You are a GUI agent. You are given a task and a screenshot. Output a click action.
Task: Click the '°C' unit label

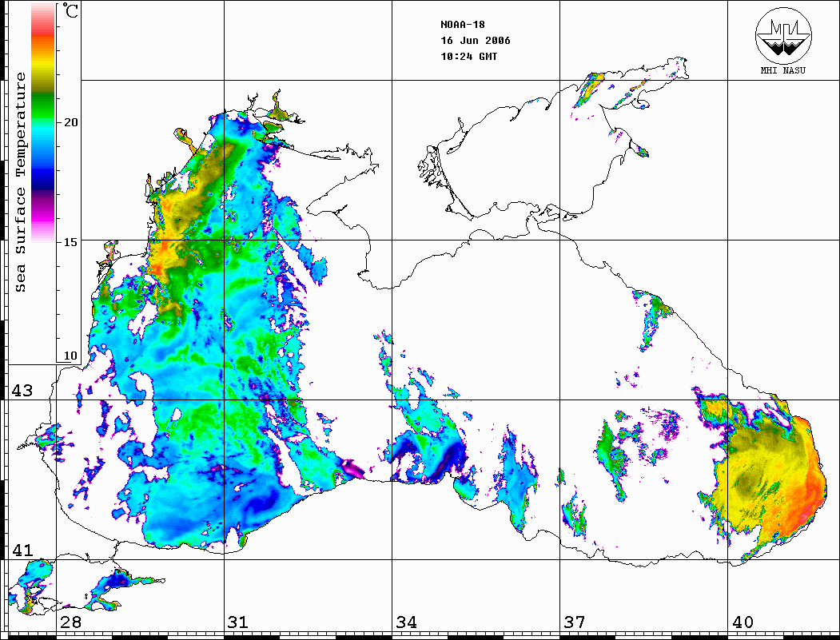[x=70, y=10]
